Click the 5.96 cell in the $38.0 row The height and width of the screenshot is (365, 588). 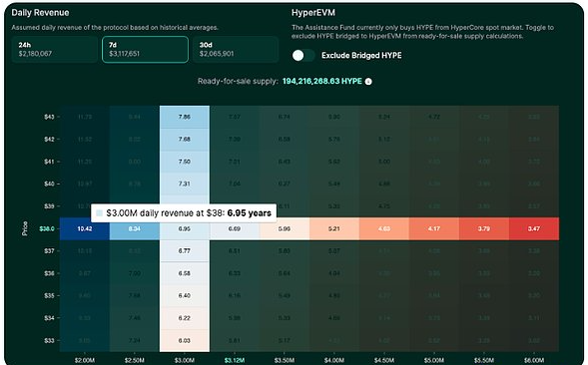click(285, 228)
